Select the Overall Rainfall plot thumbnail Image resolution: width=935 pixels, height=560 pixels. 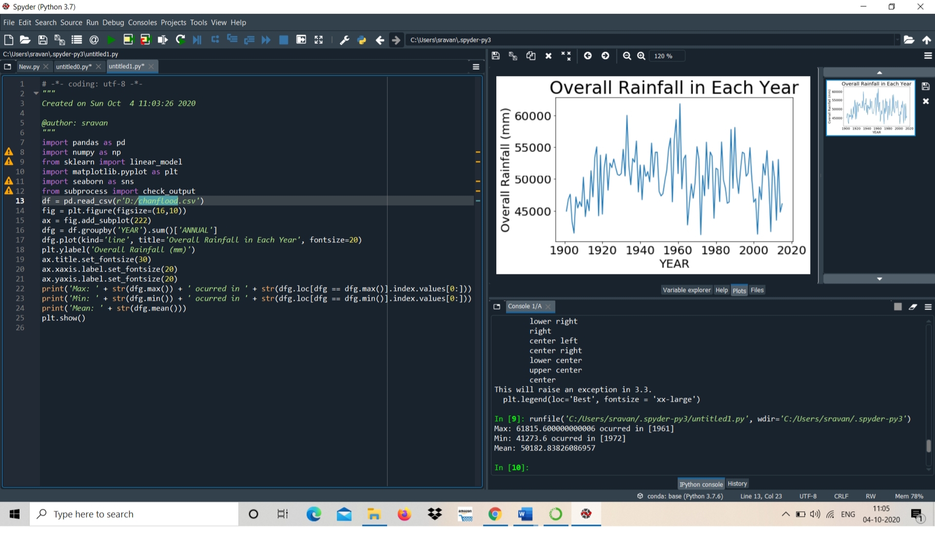[871, 108]
